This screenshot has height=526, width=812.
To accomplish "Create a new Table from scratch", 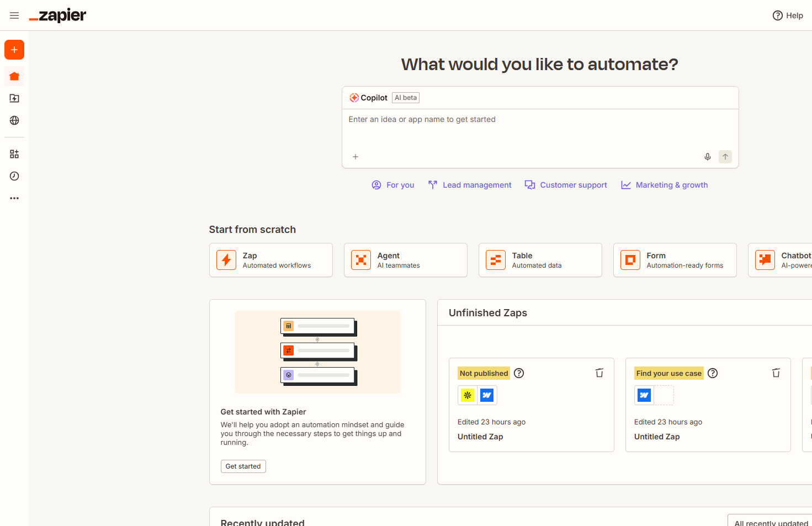I will (540, 260).
